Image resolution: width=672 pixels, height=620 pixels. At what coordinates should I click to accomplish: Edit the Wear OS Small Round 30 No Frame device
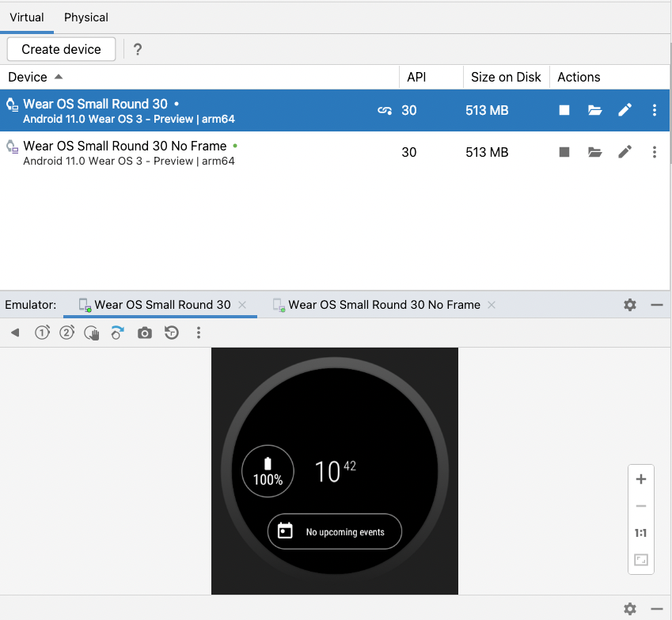(625, 152)
